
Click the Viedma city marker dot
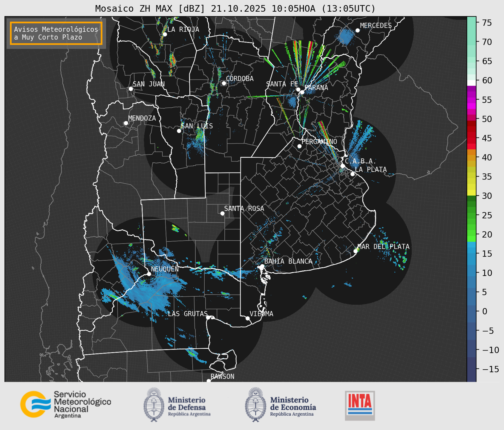click(248, 318)
